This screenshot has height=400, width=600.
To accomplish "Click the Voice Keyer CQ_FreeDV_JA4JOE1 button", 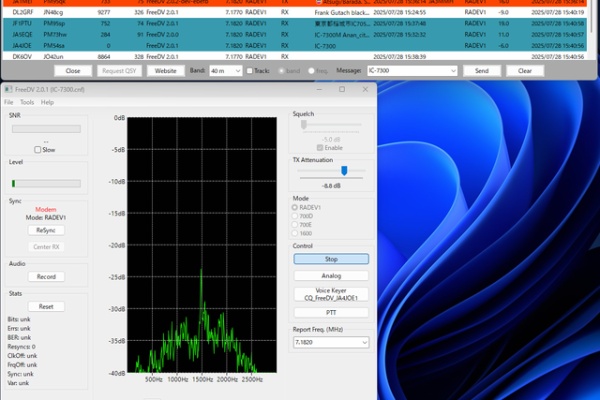I will [x=331, y=294].
